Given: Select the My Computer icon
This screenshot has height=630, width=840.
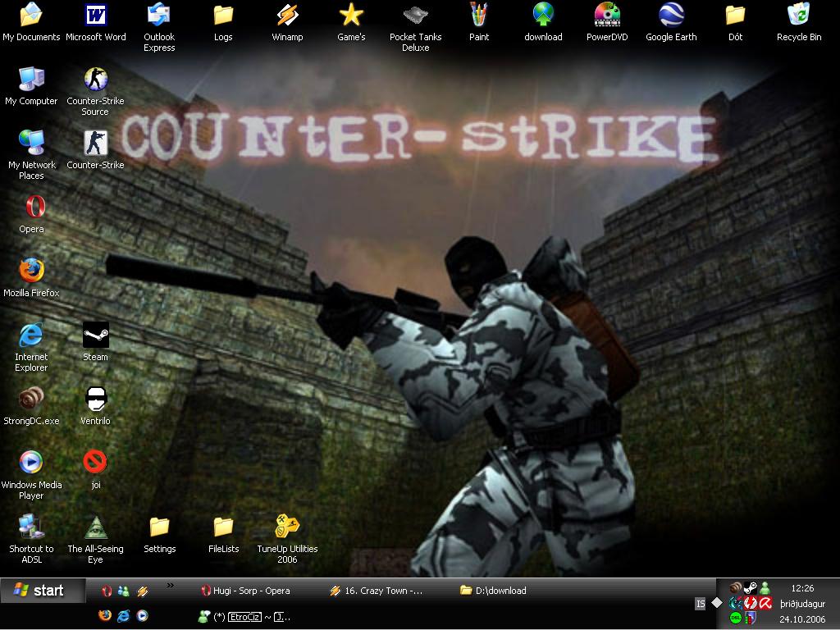Looking at the screenshot, I should tap(31, 86).
